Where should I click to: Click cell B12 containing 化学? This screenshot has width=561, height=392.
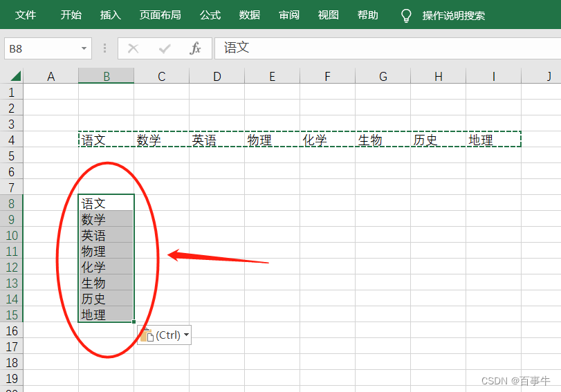point(107,267)
